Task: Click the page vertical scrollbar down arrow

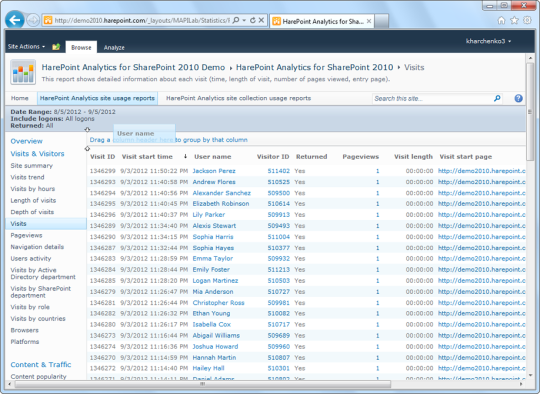Action: click(530, 375)
